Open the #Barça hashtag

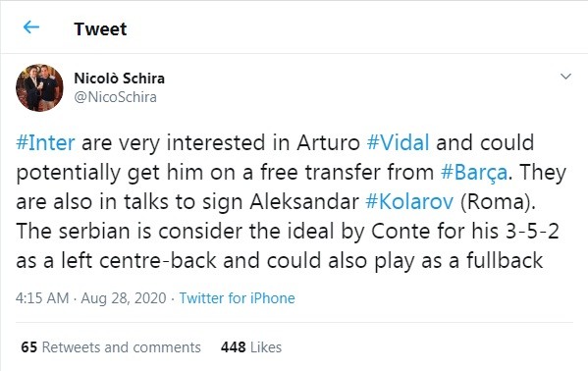[x=474, y=173]
